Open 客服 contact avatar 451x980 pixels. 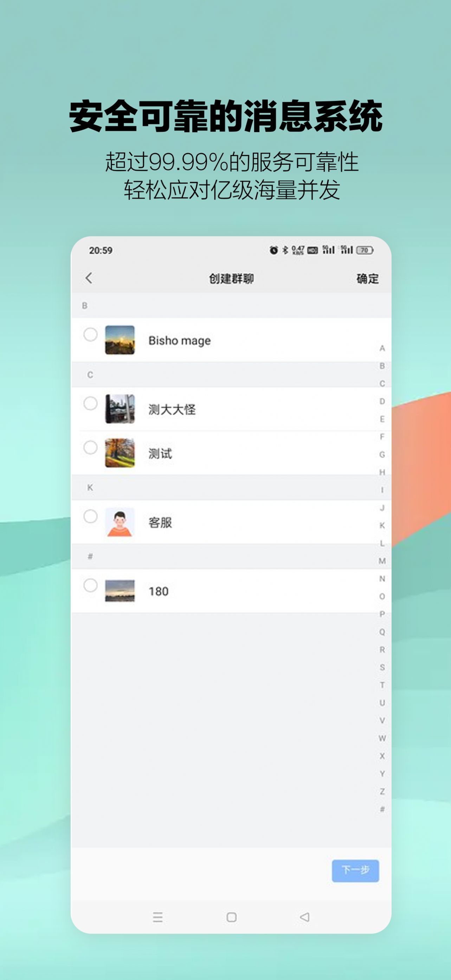(x=120, y=522)
